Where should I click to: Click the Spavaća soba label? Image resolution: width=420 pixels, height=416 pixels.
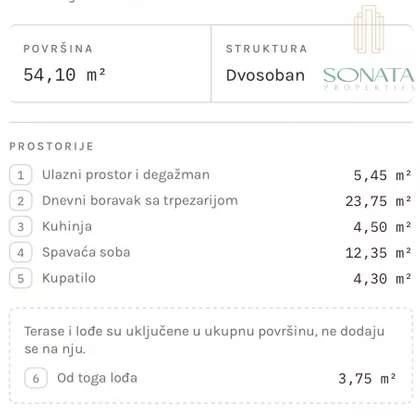[86, 252]
